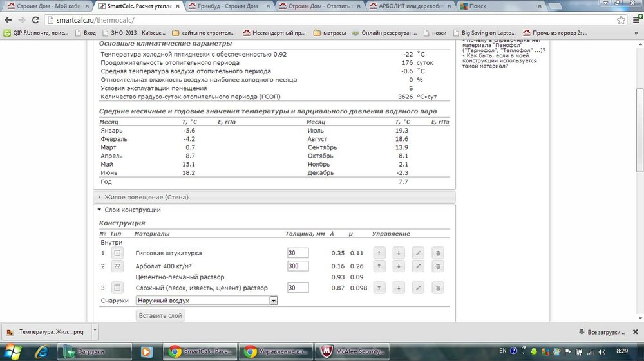Screen dimensions: 644x361
Task: Move Арболит 400 кг/м³ layer up
Action: (x=379, y=266)
